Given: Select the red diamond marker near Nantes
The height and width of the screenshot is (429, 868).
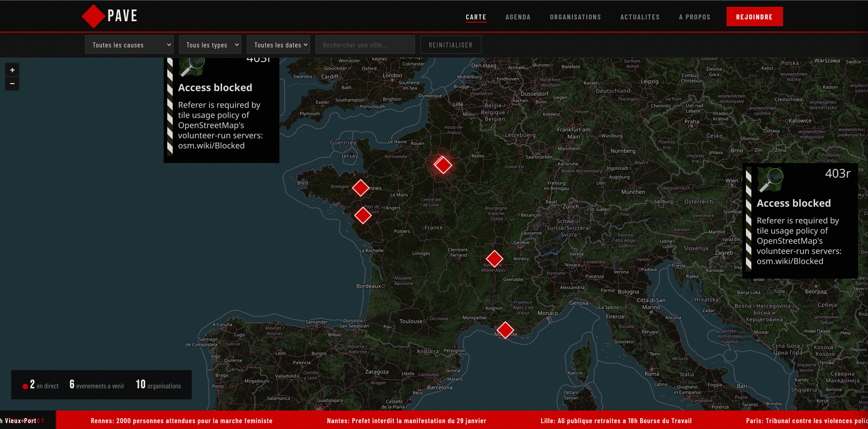Looking at the screenshot, I should 363,215.
